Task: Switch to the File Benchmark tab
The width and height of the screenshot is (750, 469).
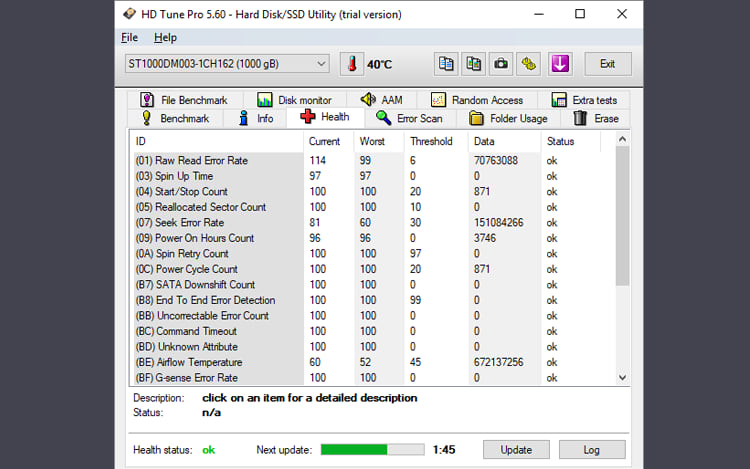Action: (185, 100)
